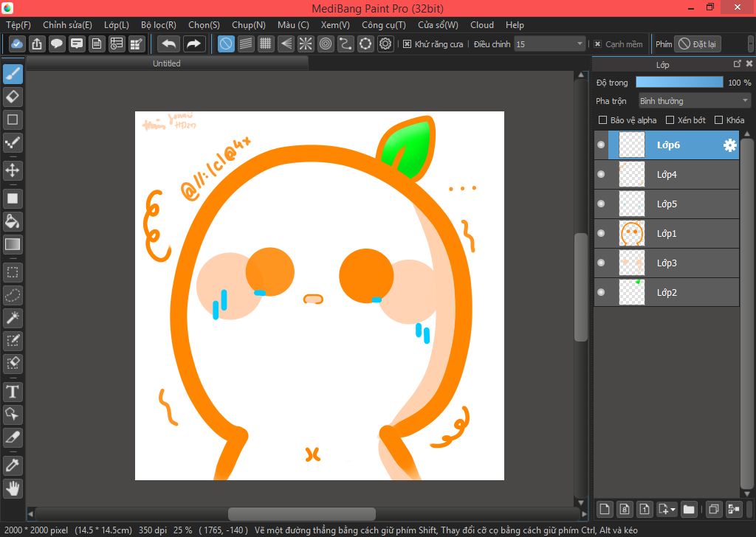Select the Eyedropper tool
The image size is (756, 537).
pyautogui.click(x=13, y=465)
